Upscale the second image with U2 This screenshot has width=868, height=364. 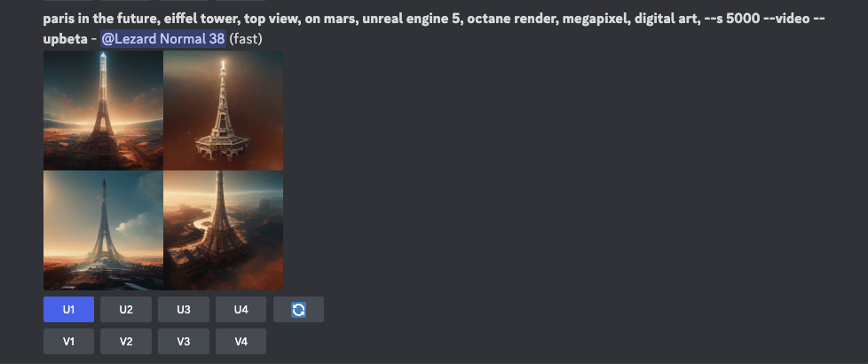pyautogui.click(x=126, y=309)
